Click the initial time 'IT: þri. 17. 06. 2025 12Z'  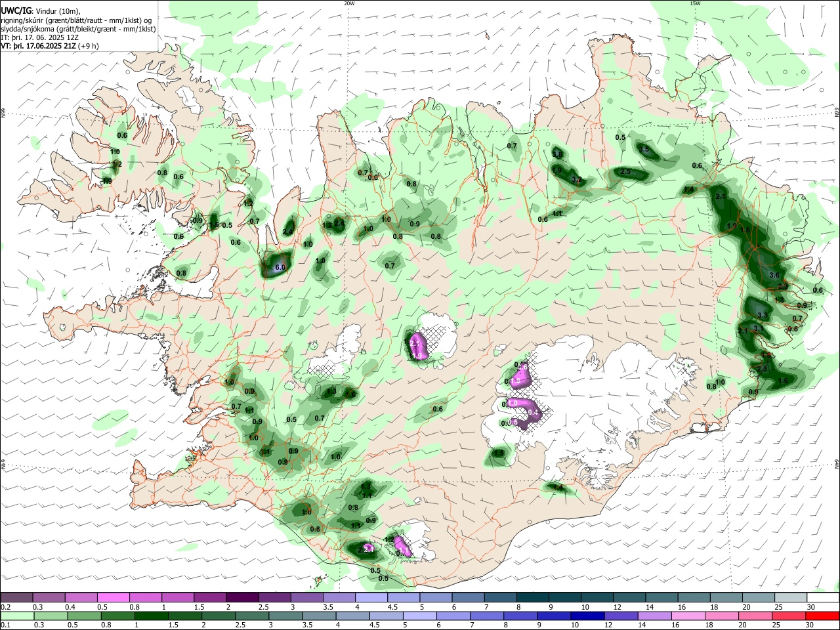[x=40, y=37]
